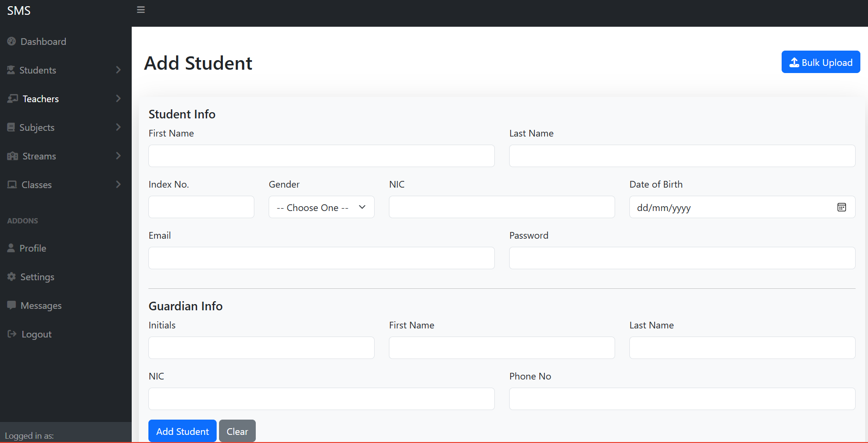868x443 pixels.
Task: Expand the Streams submenu chevron
Action: click(x=118, y=156)
